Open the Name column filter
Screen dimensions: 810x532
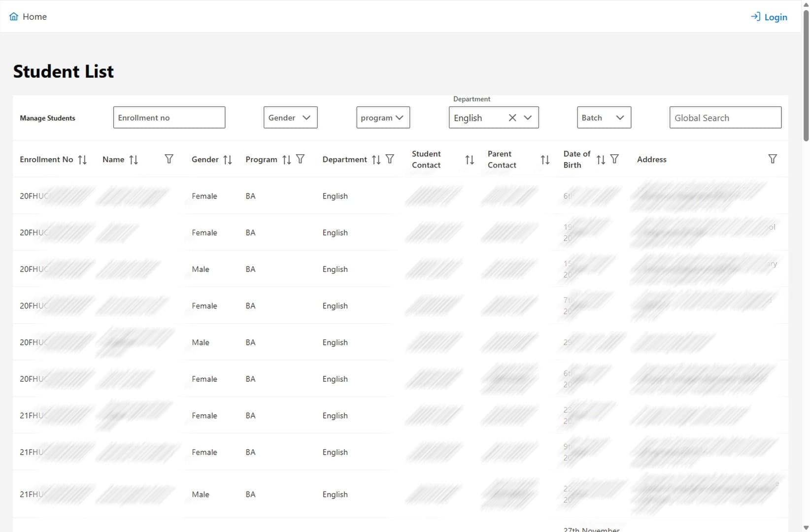[169, 159]
